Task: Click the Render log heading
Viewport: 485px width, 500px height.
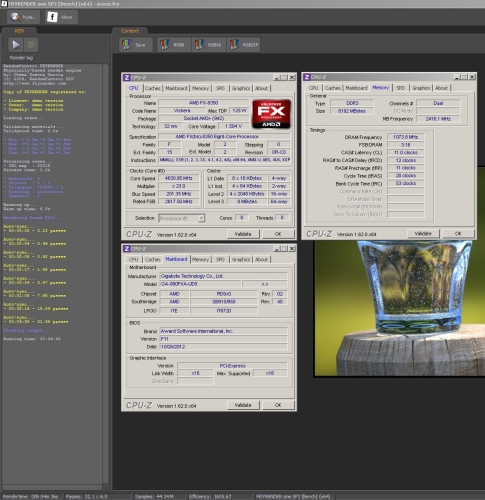Action: (21, 58)
